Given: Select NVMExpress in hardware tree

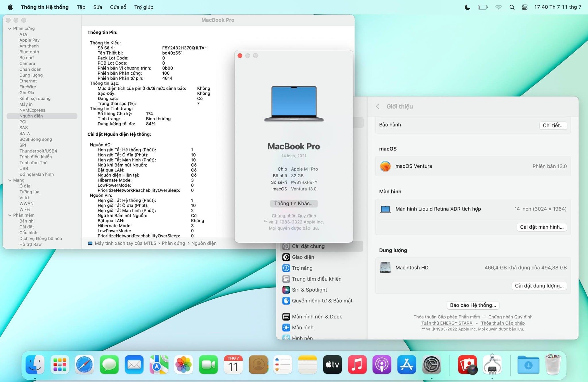Looking at the screenshot, I should [32, 110].
